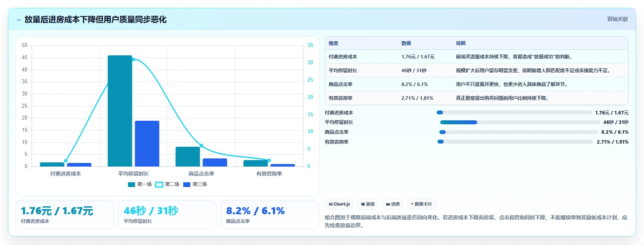
Task: Click the 付费进房成本 progress bar
Action: (x=514, y=113)
